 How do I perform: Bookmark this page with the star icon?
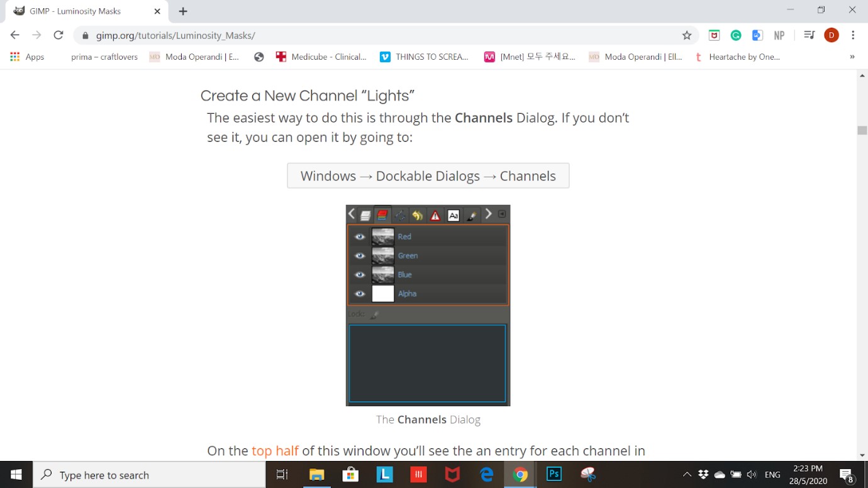687,36
